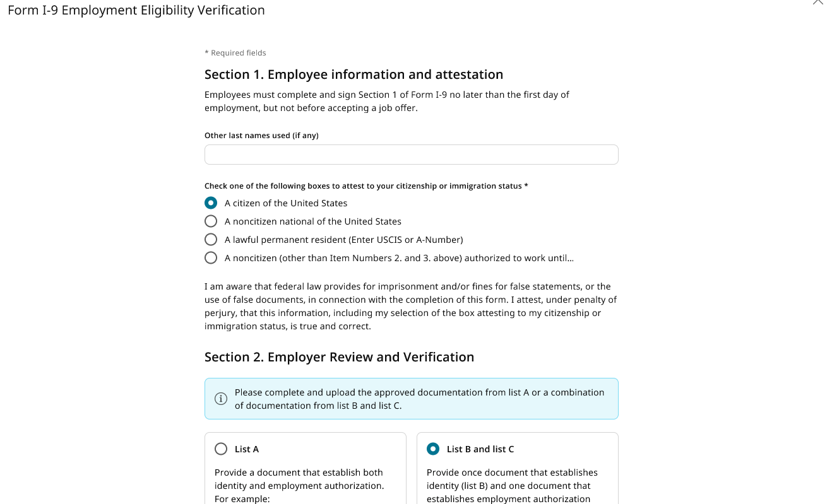Click the 'List B and list C' label text
This screenshot has width=832, height=504.
pyautogui.click(x=480, y=449)
